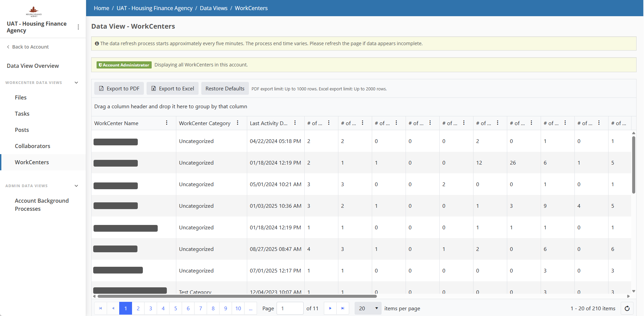Open the Files data view
The height and width of the screenshot is (316, 644).
pyautogui.click(x=21, y=97)
